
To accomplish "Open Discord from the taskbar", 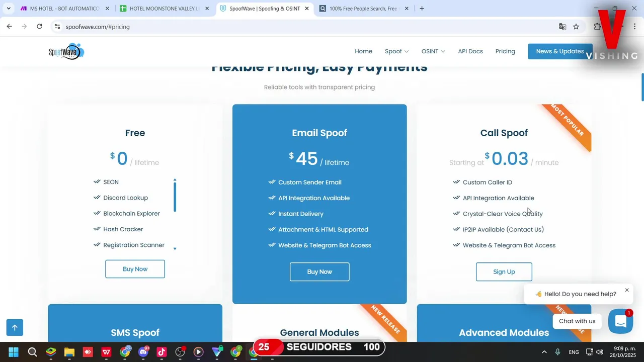I will (143, 352).
